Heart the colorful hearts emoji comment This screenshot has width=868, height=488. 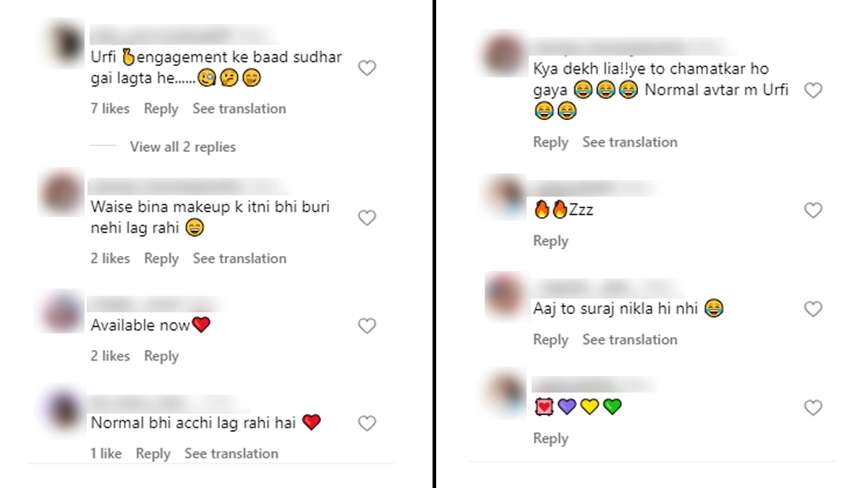tap(814, 408)
